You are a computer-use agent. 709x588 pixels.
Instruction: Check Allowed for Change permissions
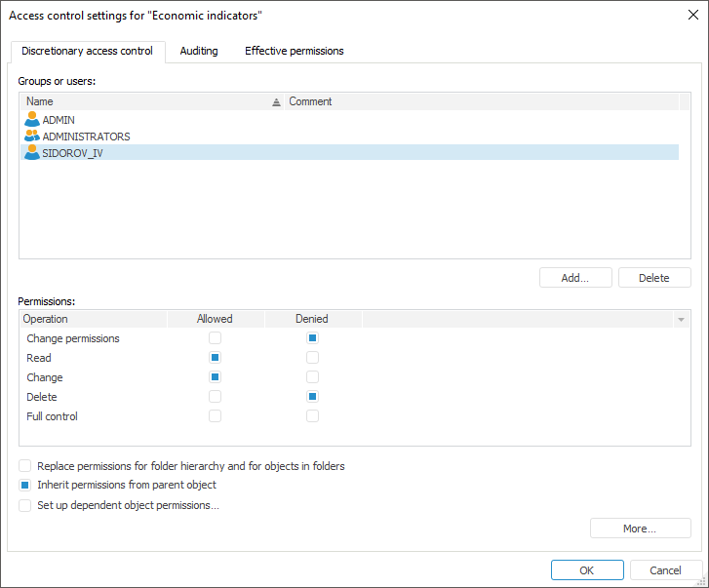[x=216, y=338]
